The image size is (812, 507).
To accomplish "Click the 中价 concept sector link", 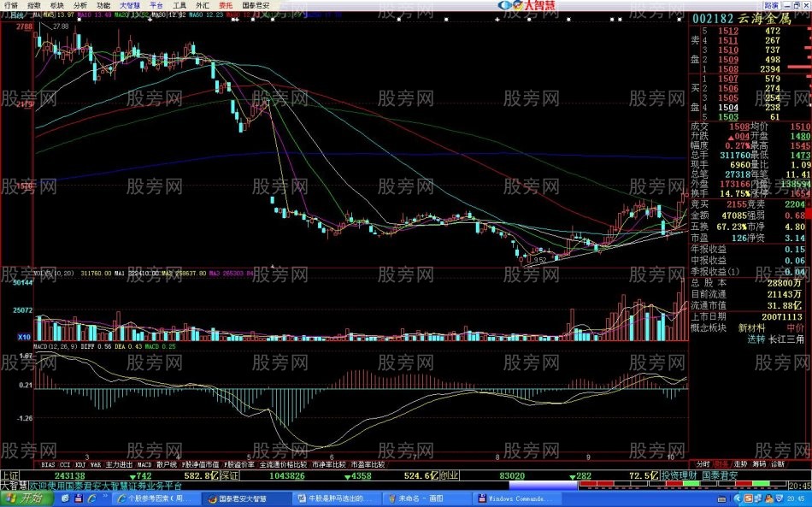I will click(796, 328).
